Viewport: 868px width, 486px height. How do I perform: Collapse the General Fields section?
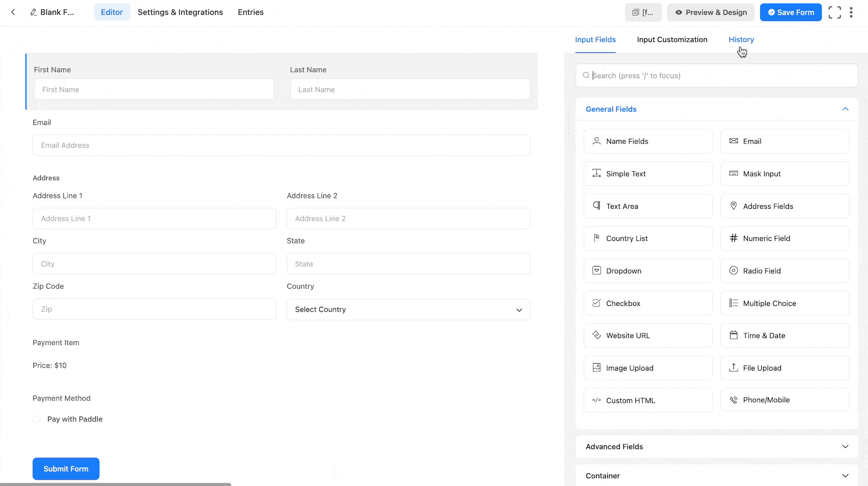[x=845, y=109]
